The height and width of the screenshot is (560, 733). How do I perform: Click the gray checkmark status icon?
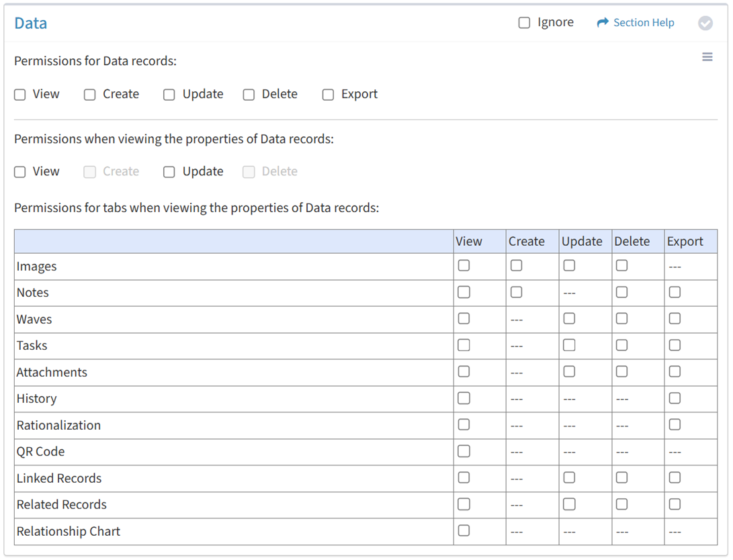coord(705,23)
